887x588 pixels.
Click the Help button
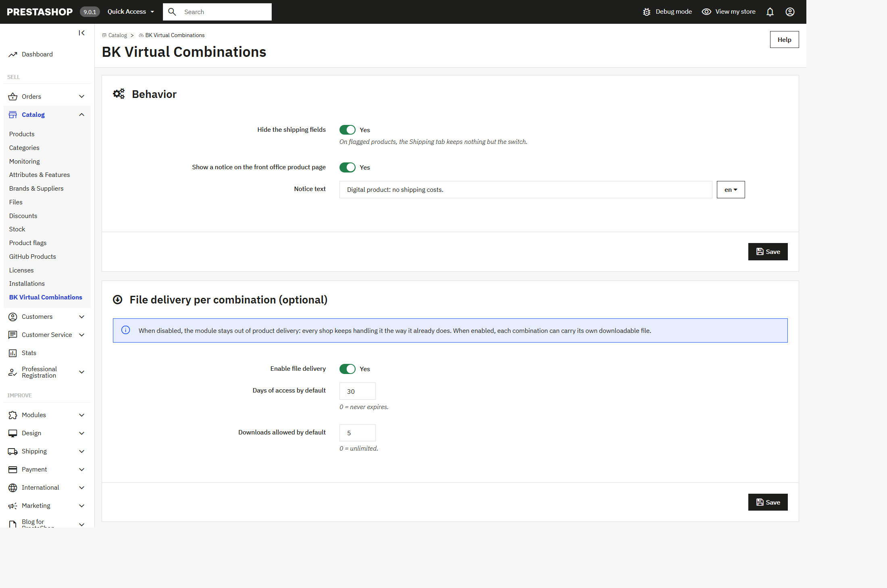click(x=784, y=39)
